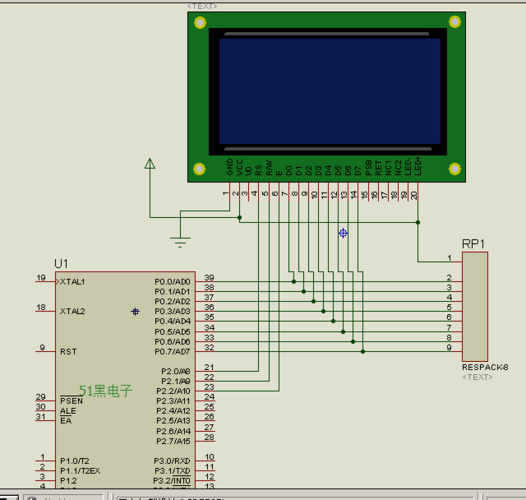Select the RP1 reference label
This screenshot has height=500, width=526.
[x=473, y=244]
